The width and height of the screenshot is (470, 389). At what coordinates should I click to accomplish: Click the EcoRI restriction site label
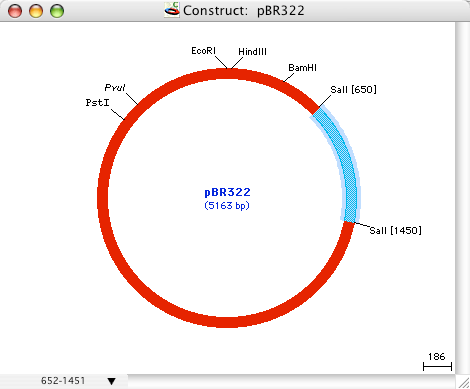pos(203,51)
